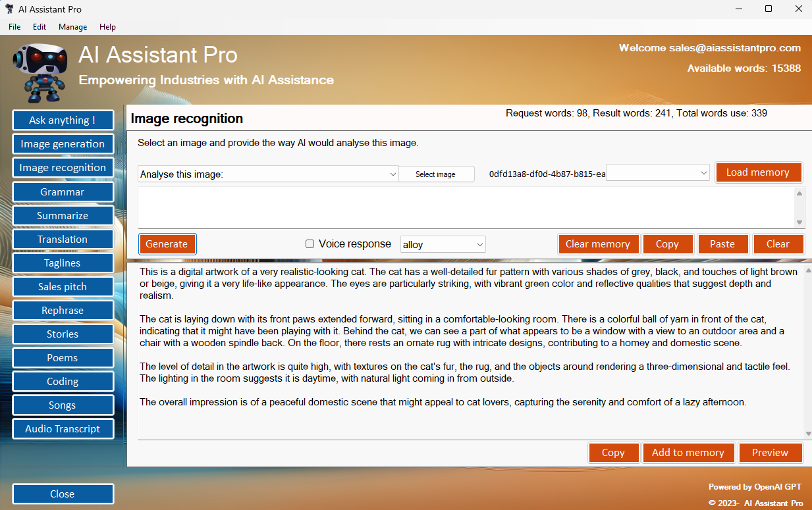Viewport: 812px width, 510px height.
Task: Click paragraph starting 'The cat is laying down'
Action: 462,331
